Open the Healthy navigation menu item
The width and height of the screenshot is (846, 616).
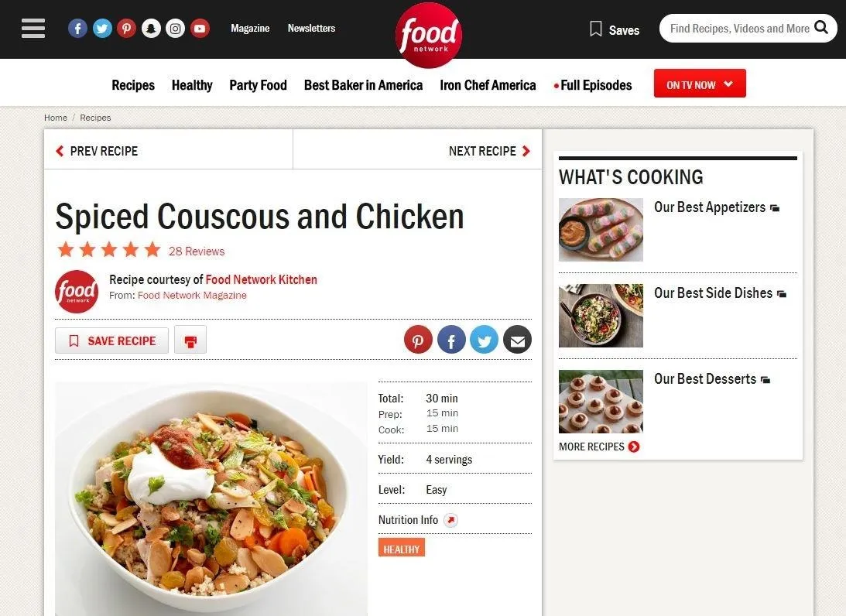[192, 85]
